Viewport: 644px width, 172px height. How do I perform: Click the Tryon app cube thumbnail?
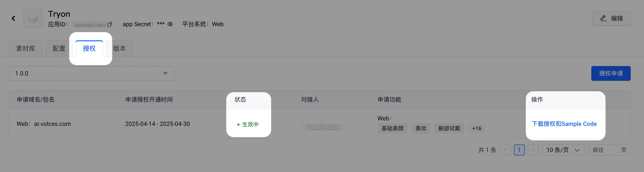coord(33,18)
